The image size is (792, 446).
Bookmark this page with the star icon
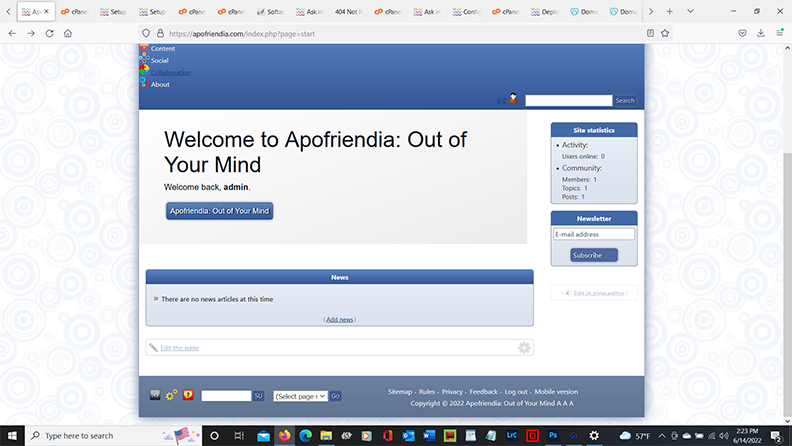tap(665, 33)
